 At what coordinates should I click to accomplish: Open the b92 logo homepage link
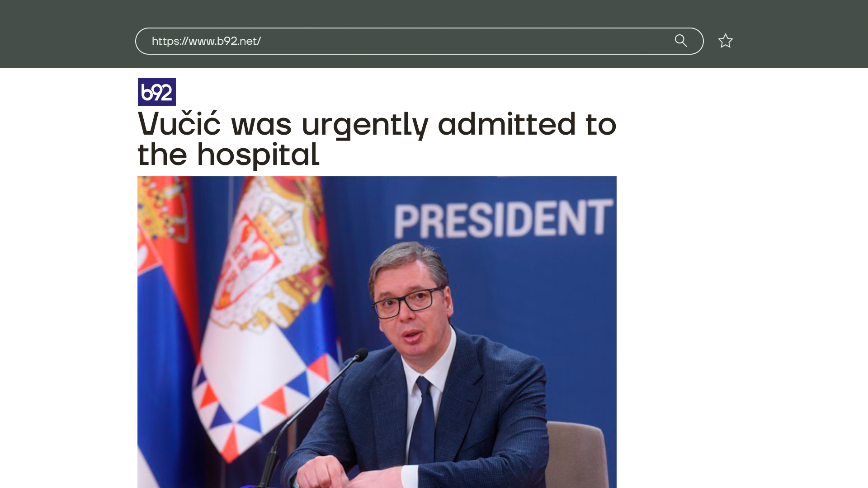[x=157, y=92]
